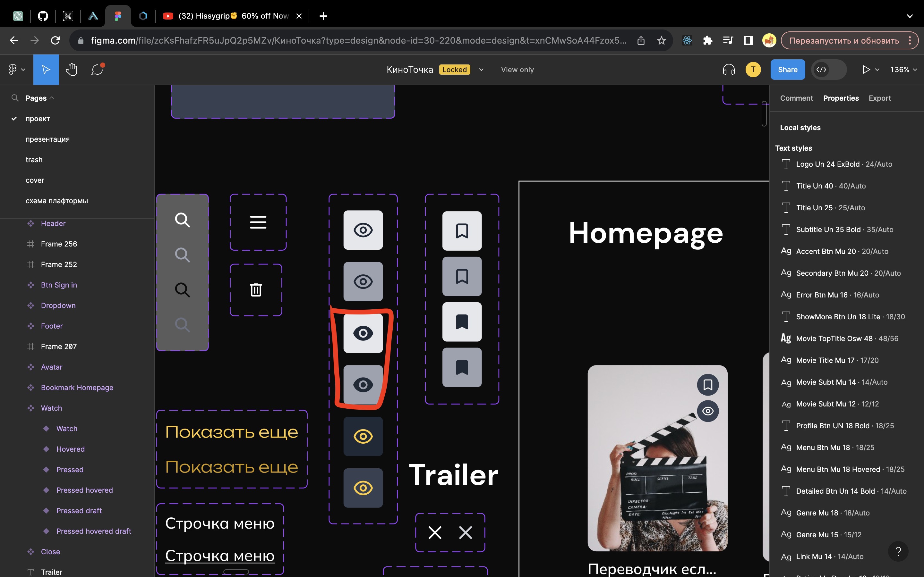Click eye icon on movie card
The image size is (924, 577).
click(707, 411)
